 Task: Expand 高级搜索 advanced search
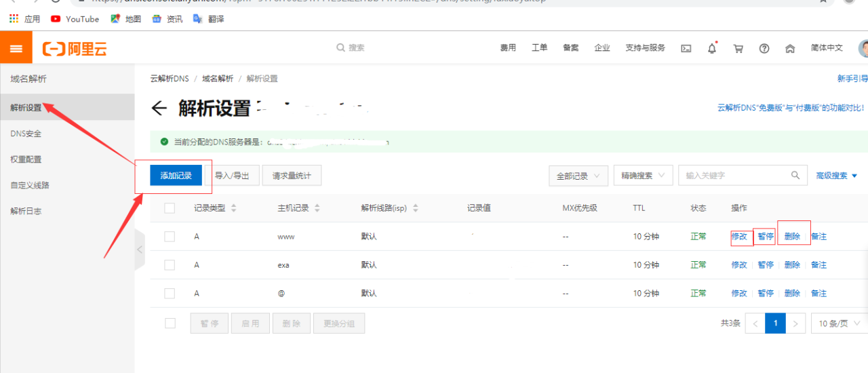(x=837, y=176)
